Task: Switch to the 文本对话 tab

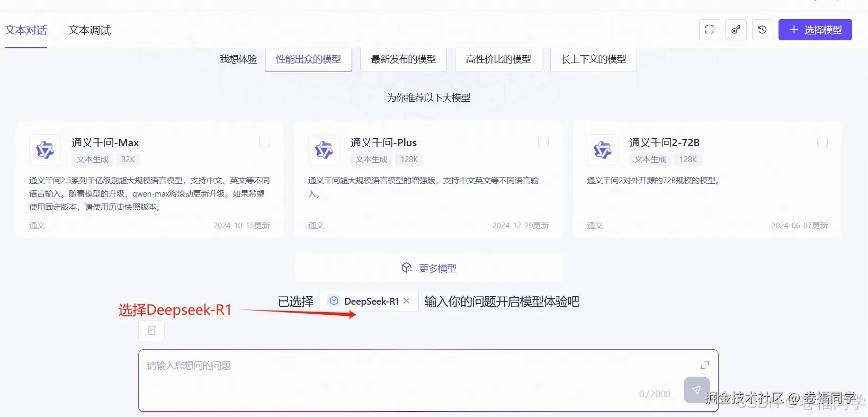Action: (x=26, y=30)
